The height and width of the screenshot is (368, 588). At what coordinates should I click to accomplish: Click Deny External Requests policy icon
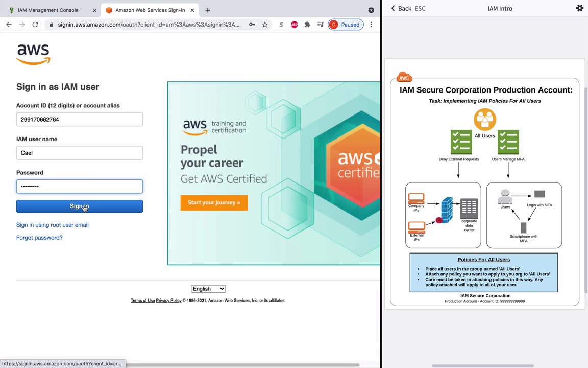point(461,142)
